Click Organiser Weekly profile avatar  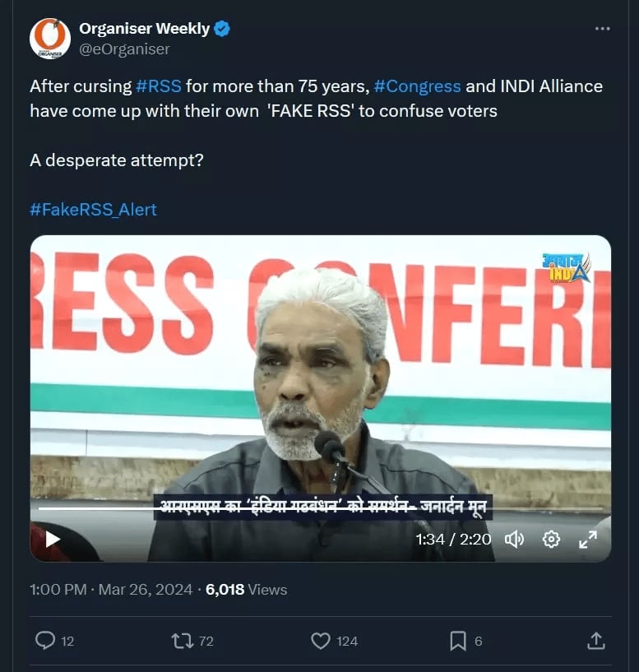click(50, 39)
